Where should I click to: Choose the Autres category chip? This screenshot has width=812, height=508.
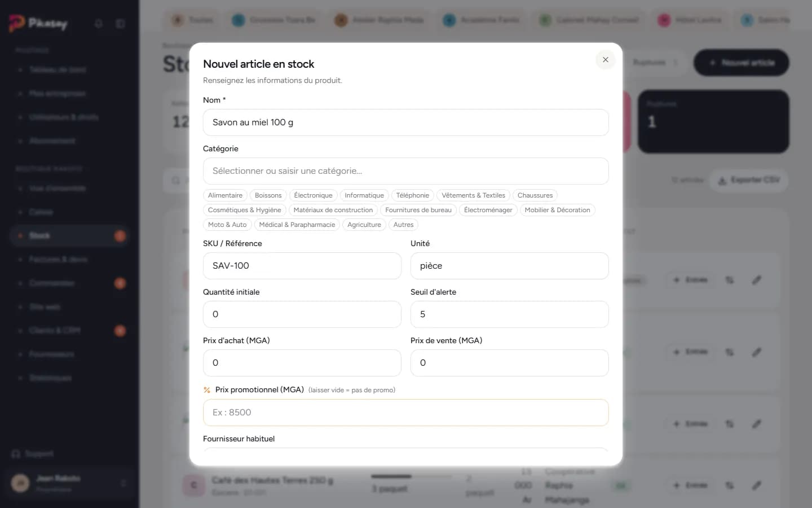point(404,225)
